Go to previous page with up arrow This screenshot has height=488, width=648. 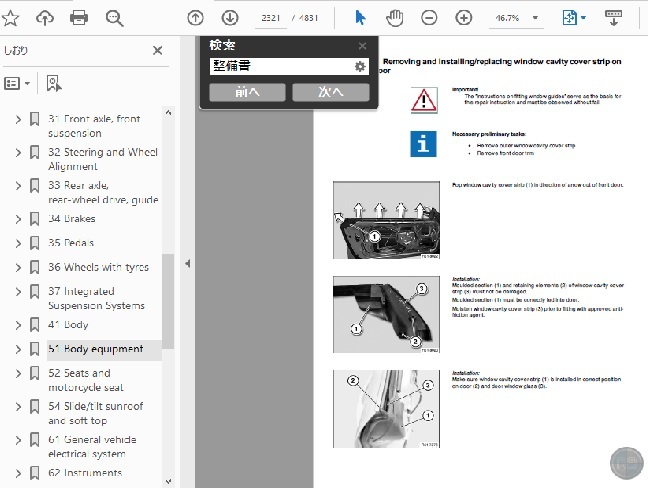195,18
